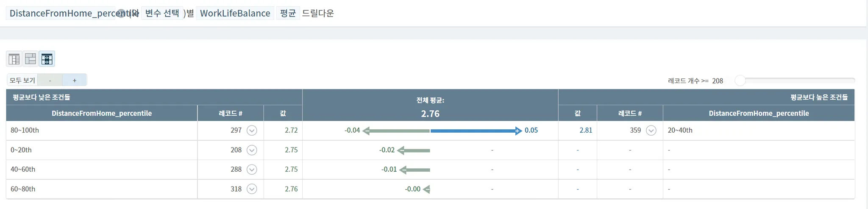The image size is (868, 209).
Task: Open the 평균 aggregation dropdown
Action: click(288, 13)
